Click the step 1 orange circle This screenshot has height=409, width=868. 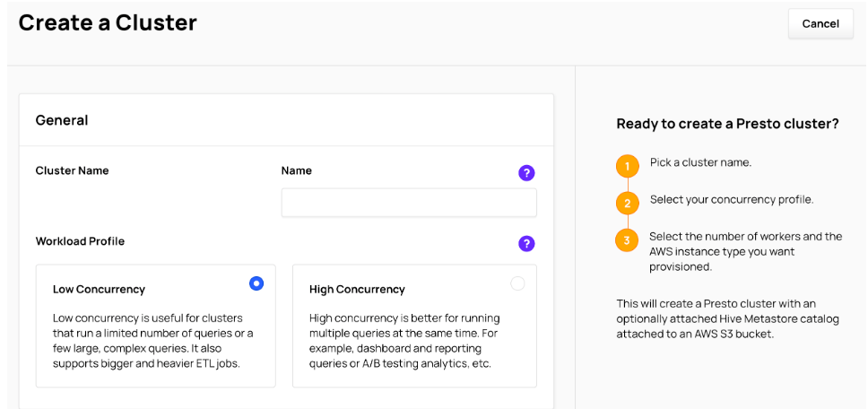coord(627,166)
